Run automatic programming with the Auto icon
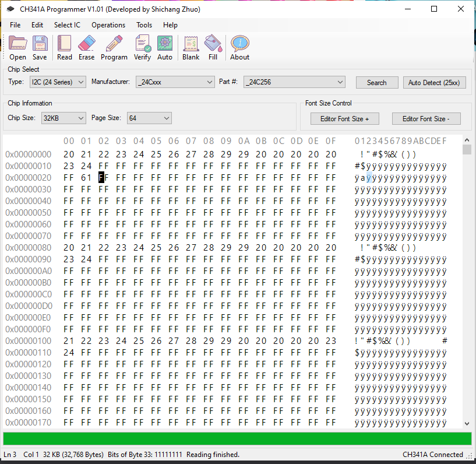This screenshot has width=476, height=464. coord(164,47)
